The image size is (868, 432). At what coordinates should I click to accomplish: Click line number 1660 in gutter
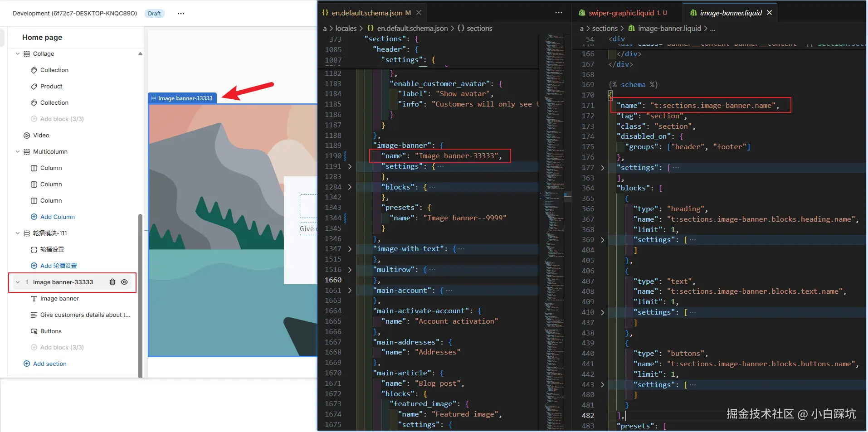333,280
